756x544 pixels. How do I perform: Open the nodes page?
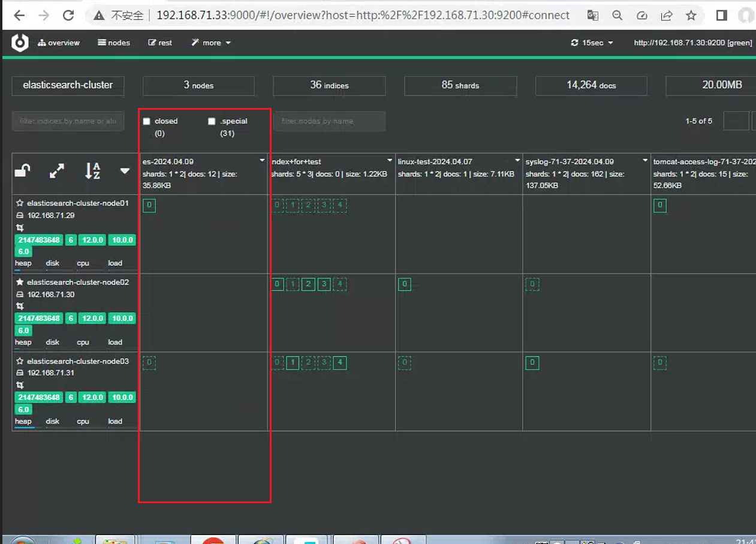(114, 43)
